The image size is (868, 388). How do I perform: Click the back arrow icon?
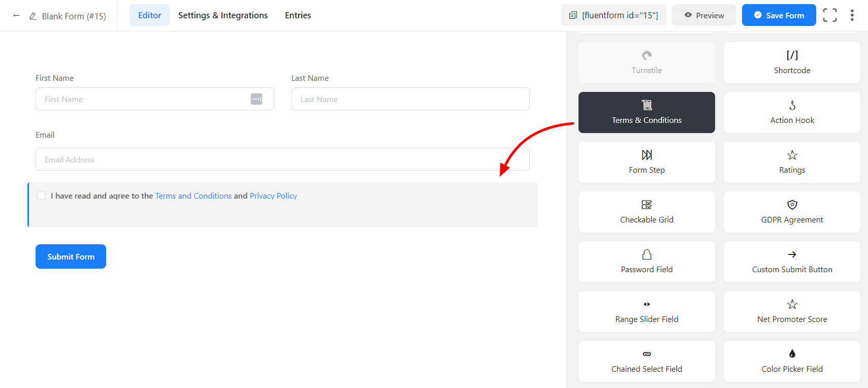[x=16, y=16]
